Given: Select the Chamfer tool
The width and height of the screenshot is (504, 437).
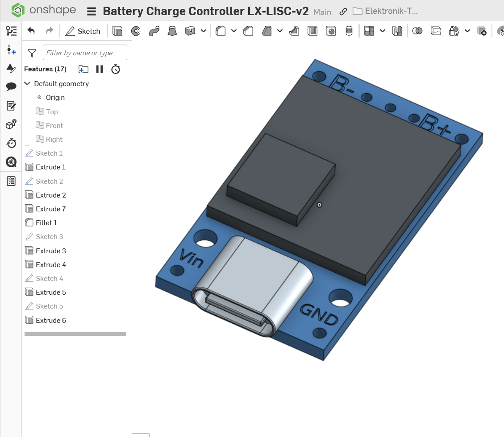Looking at the screenshot, I should [248, 31].
